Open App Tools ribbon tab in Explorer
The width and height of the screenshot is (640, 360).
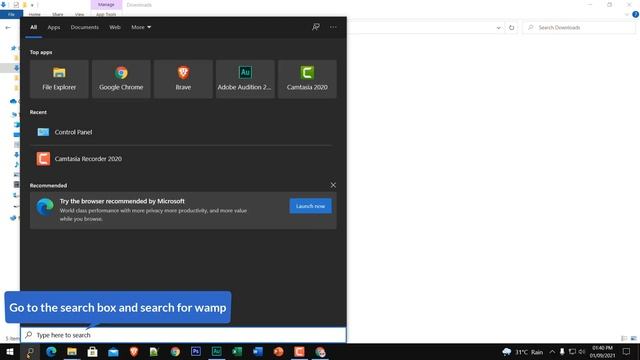coord(106,15)
